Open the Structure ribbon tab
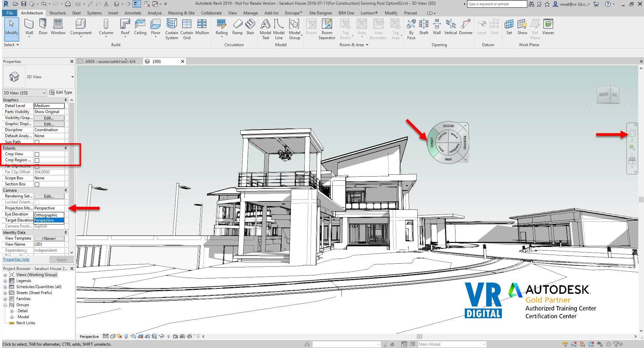This screenshot has height=348, width=644. [58, 13]
